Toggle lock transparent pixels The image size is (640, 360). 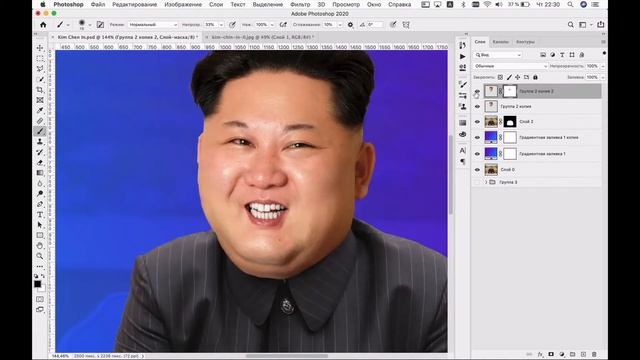(500, 77)
